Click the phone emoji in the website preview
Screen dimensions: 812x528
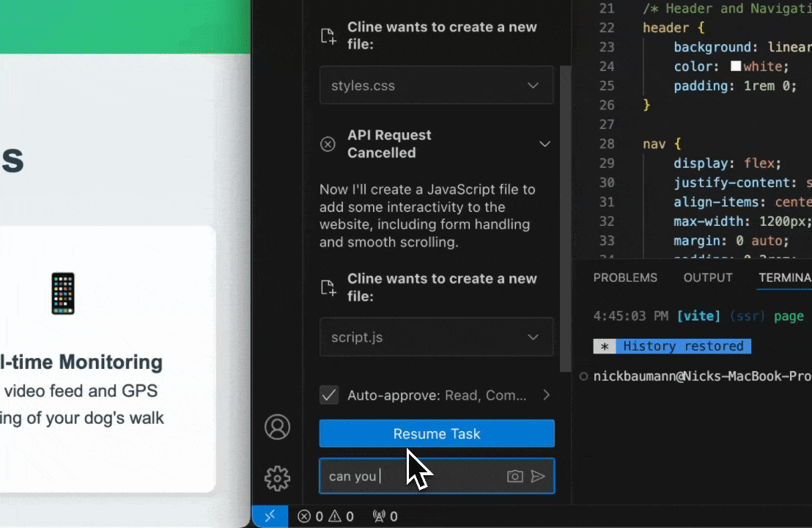[x=63, y=293]
